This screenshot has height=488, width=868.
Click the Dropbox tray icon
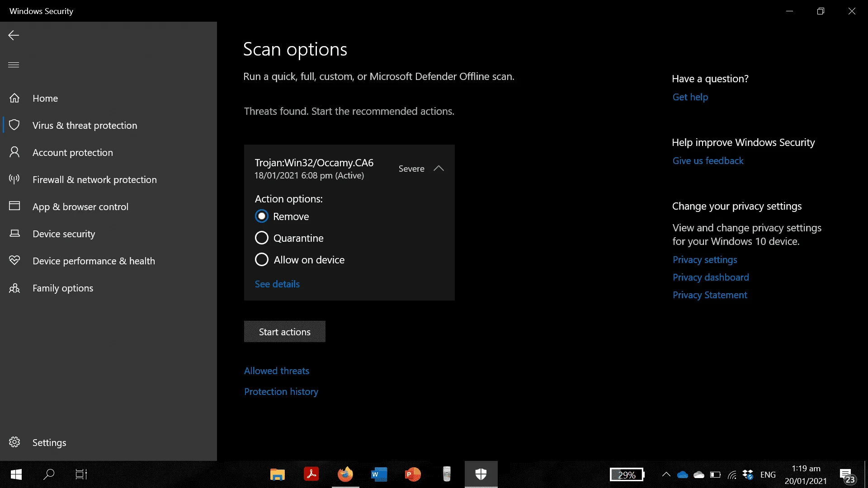click(x=748, y=475)
